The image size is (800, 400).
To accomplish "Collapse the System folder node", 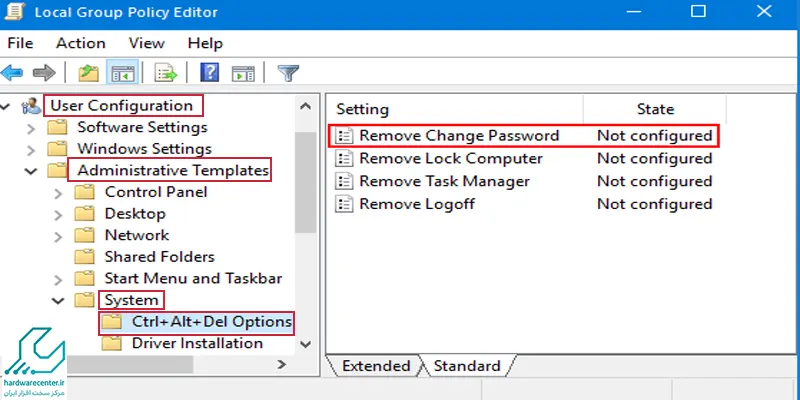I will [x=58, y=301].
